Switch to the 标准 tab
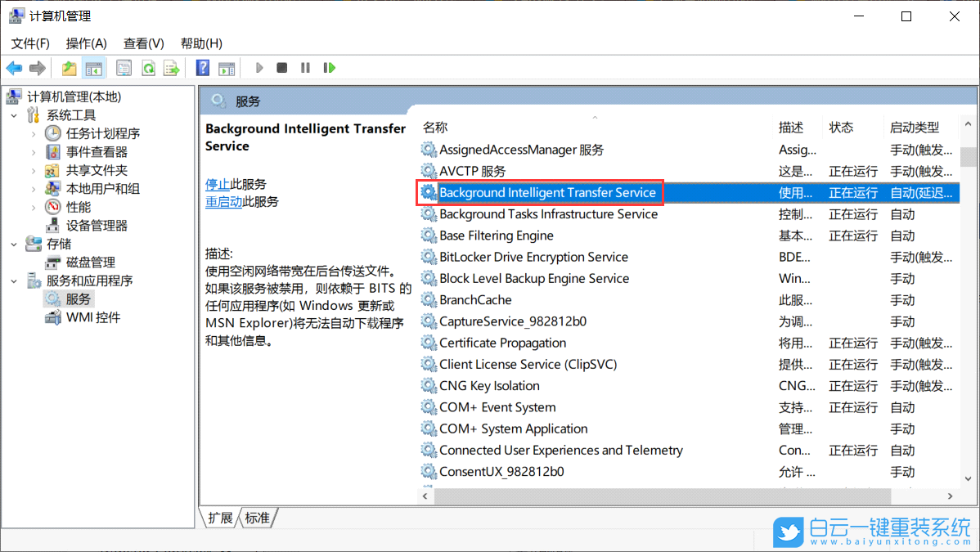This screenshot has height=552, width=980. (255, 518)
